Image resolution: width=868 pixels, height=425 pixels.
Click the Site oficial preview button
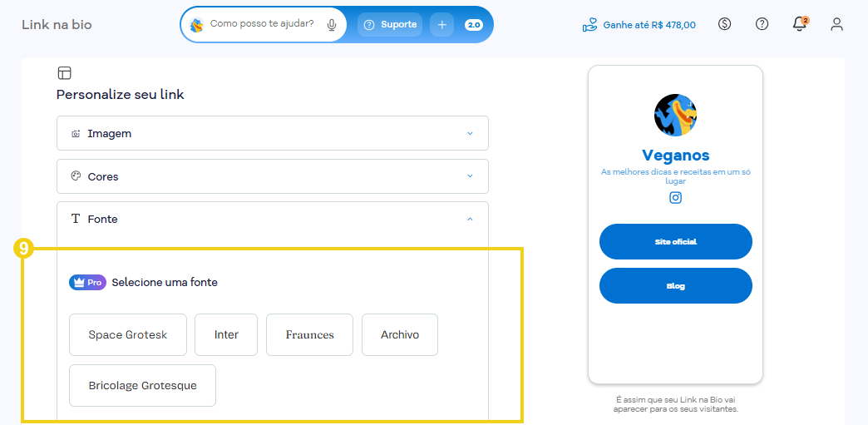[x=675, y=241]
